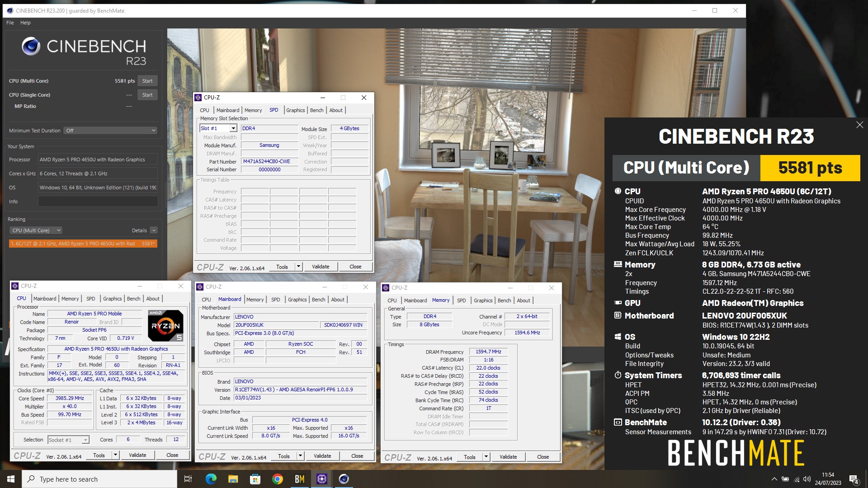The width and height of the screenshot is (868, 488).
Task: Click title icon of Memory CPU-Z window
Action: 386,287
